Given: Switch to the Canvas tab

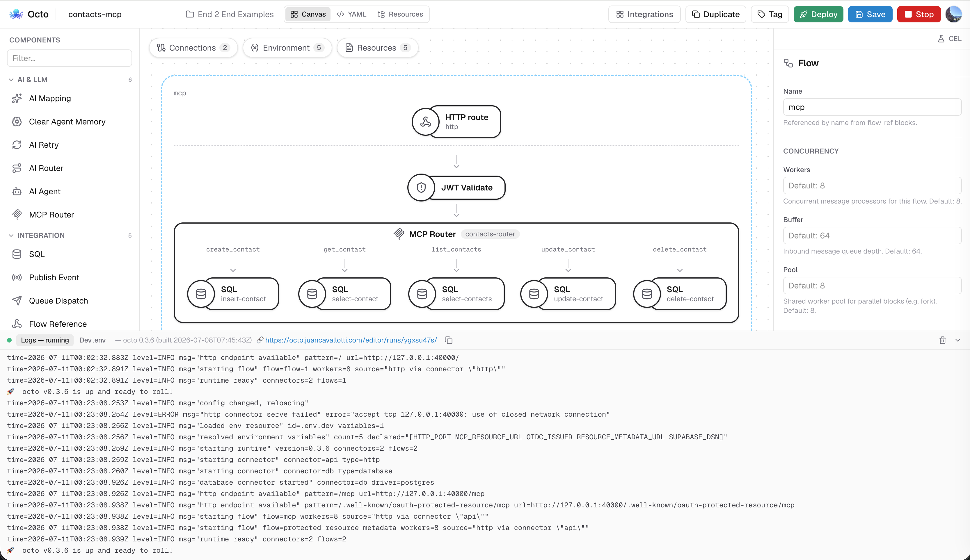Looking at the screenshot, I should pyautogui.click(x=308, y=14).
